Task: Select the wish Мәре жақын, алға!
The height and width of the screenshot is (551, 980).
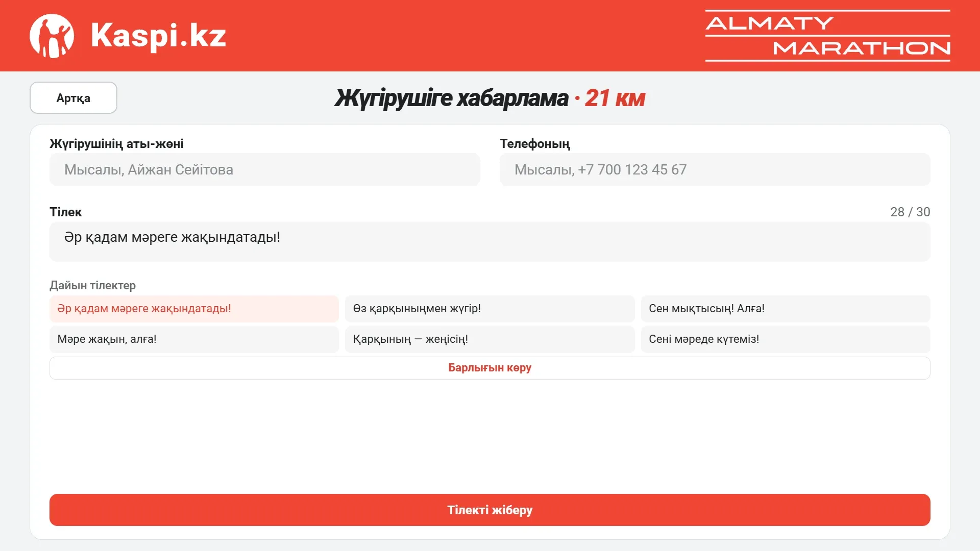Action: [194, 339]
